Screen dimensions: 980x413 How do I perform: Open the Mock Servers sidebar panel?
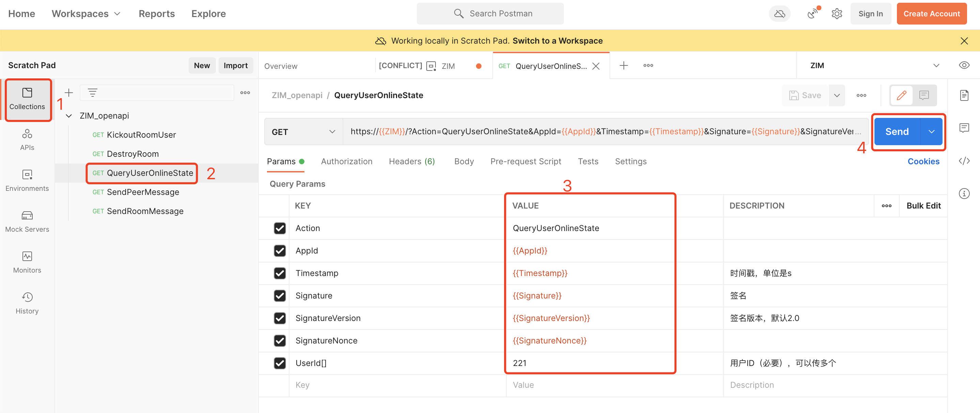(x=27, y=221)
